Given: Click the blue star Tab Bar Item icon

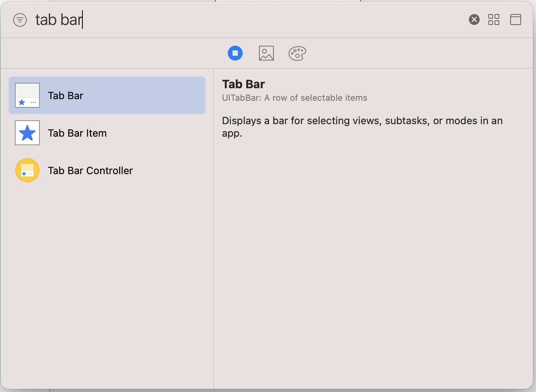Looking at the screenshot, I should [27, 133].
